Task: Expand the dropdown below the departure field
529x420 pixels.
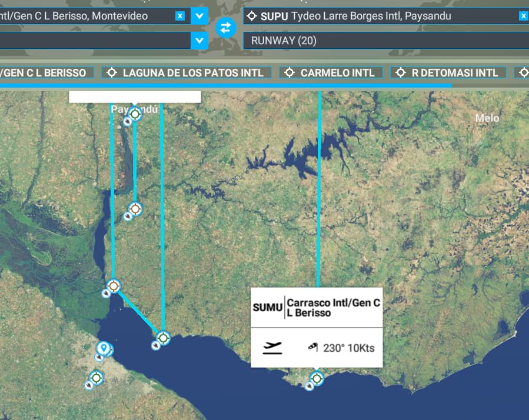Action: [x=200, y=41]
